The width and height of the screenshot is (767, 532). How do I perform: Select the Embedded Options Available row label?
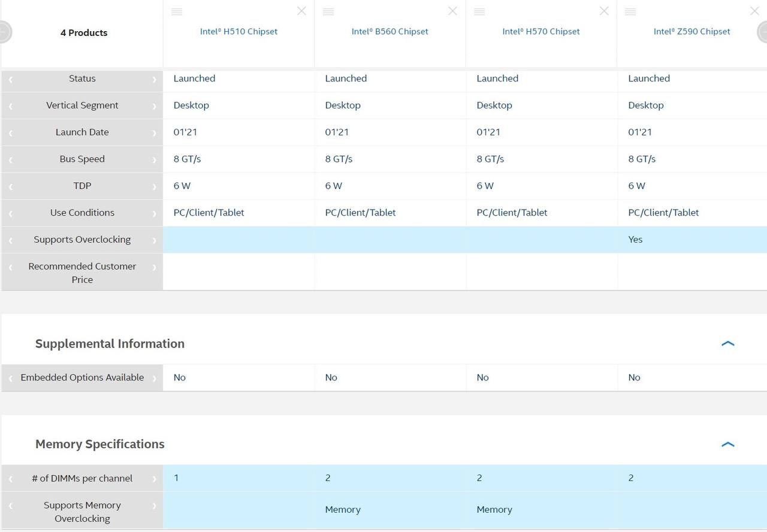pyautogui.click(x=82, y=377)
